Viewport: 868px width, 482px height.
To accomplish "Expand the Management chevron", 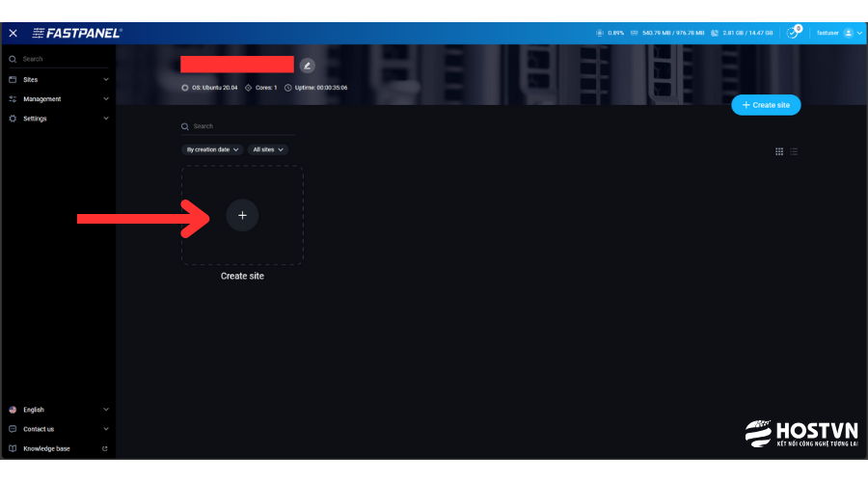I will point(106,99).
